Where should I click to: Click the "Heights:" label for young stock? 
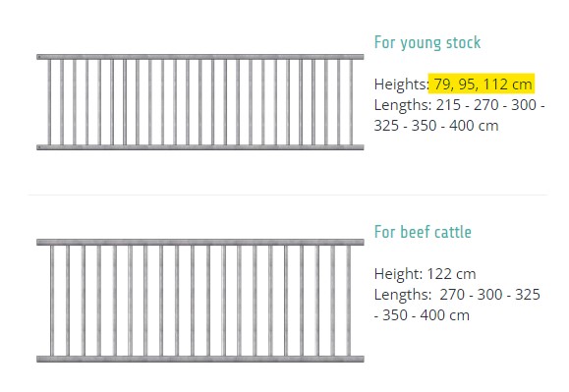click(x=402, y=84)
